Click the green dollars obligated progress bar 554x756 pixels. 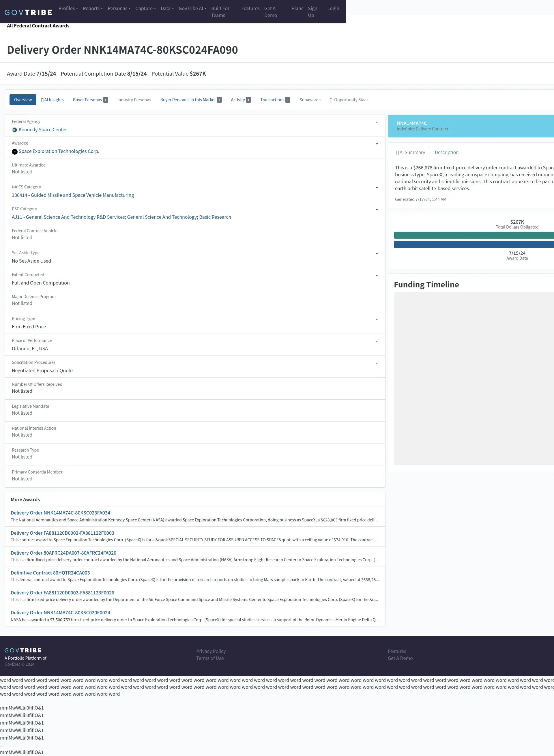(x=473, y=235)
